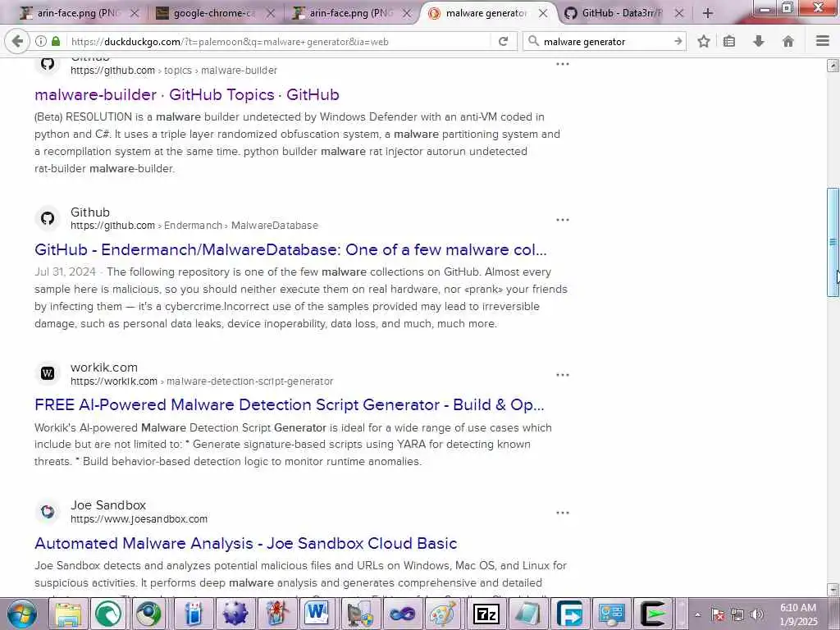
Task: Launch Microsoft Word from the taskbar
Action: tap(317, 614)
